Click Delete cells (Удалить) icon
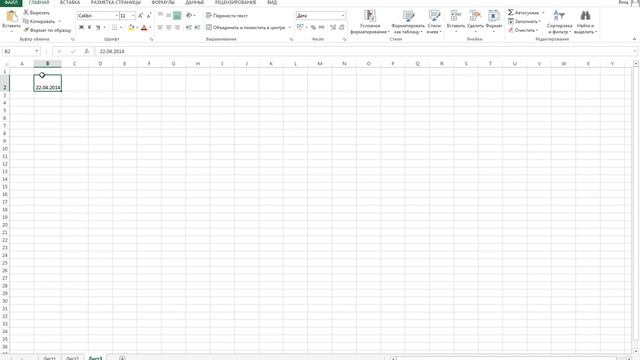 coord(475,20)
